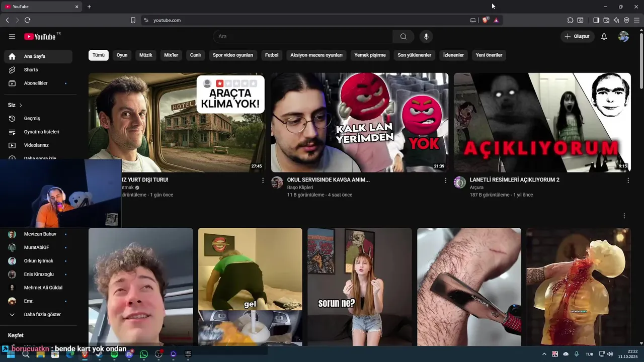
Task: Click Brave Shields lion icon
Action: point(485,20)
